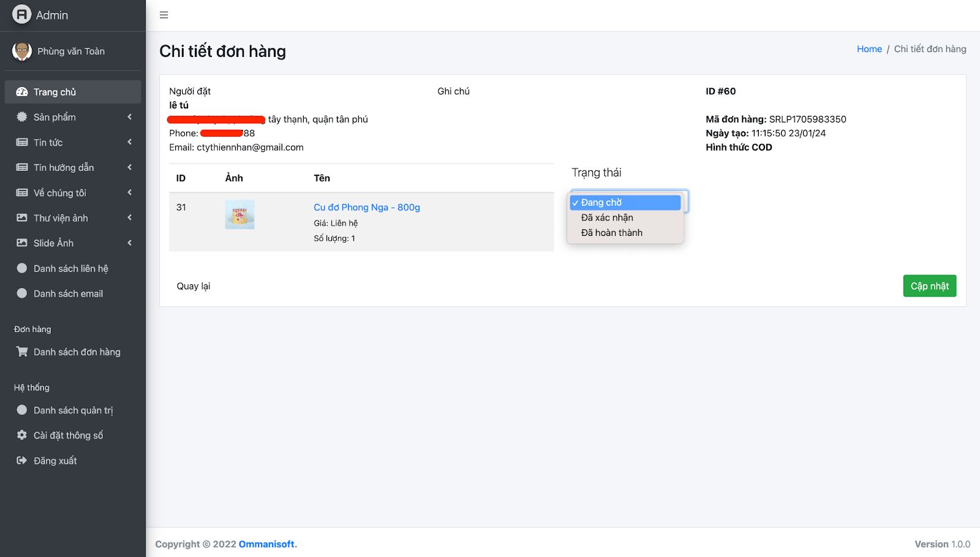Toggle the sidebar hamburger menu icon
This screenshot has width=980, height=557.
pos(164,15)
